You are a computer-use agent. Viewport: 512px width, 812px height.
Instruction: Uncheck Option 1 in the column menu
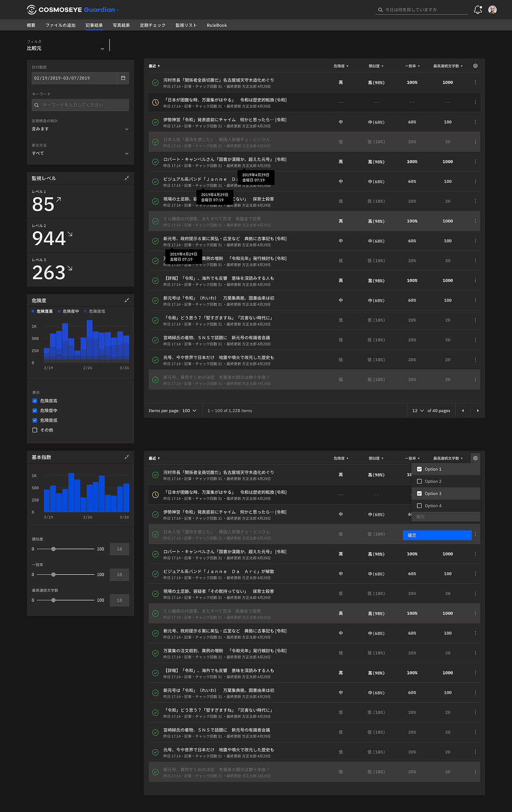coord(419,469)
